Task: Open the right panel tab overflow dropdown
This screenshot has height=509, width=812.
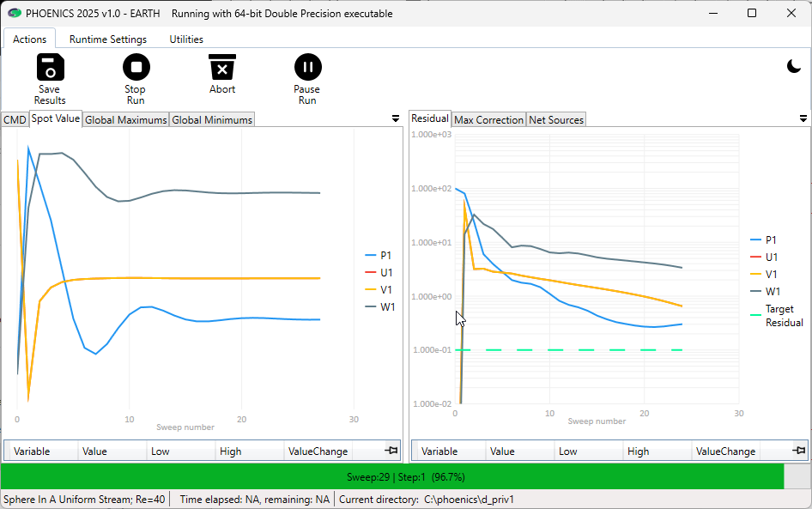Action: pos(803,118)
